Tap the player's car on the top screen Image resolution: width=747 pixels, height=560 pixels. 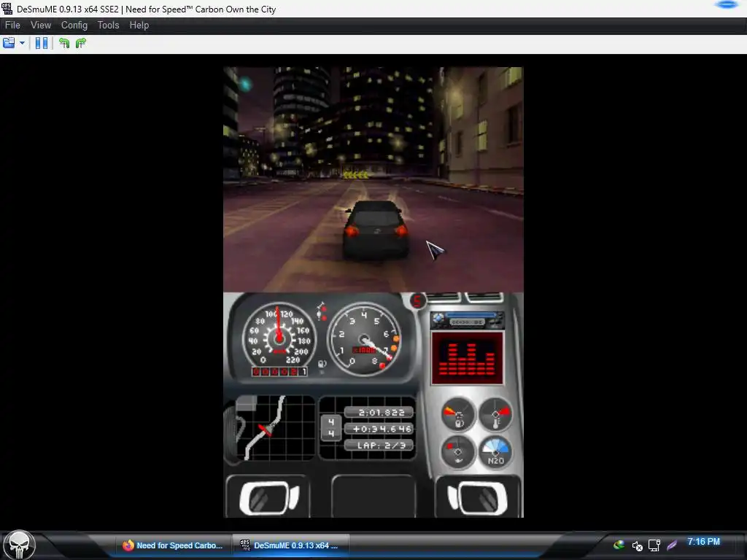tap(376, 230)
